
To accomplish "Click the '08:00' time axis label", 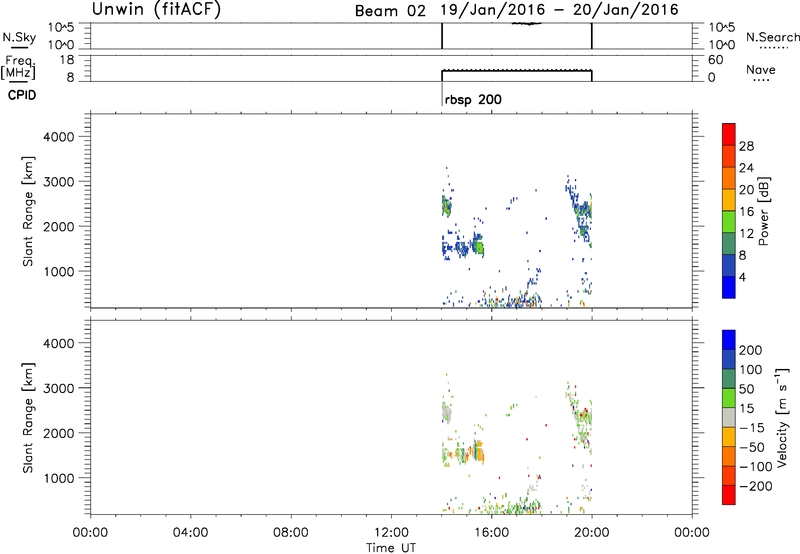I will pos(291,533).
